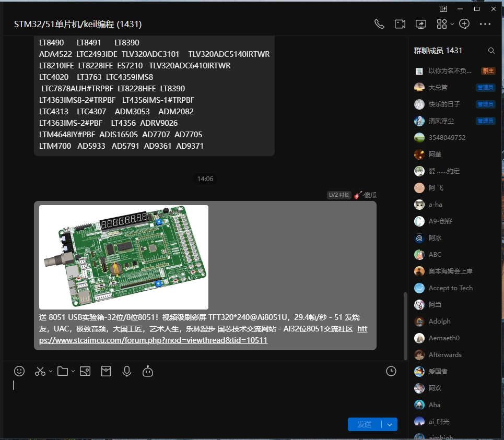Open the screen sharing icon

click(x=421, y=24)
